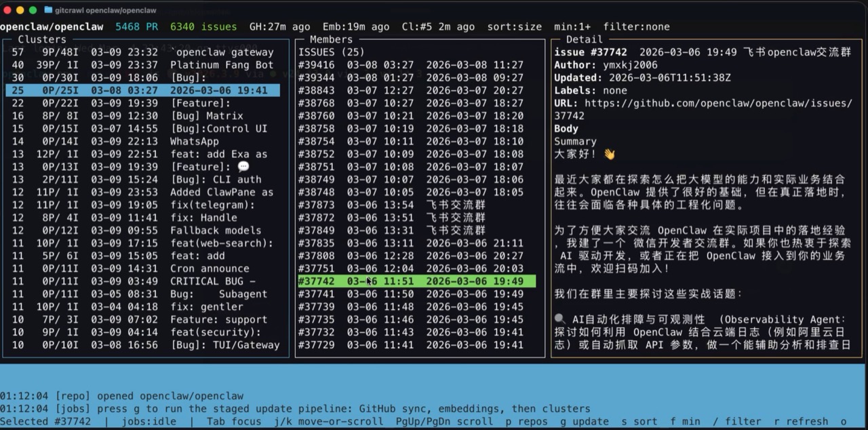The image size is (868, 430).
Task: Select the '[Bug]:Control UI' cluster row
Action: (x=142, y=129)
